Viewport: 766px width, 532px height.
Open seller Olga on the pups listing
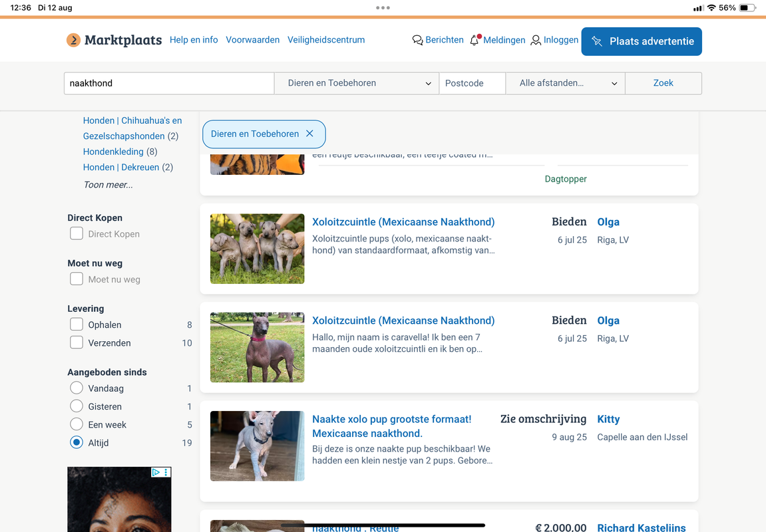click(608, 222)
